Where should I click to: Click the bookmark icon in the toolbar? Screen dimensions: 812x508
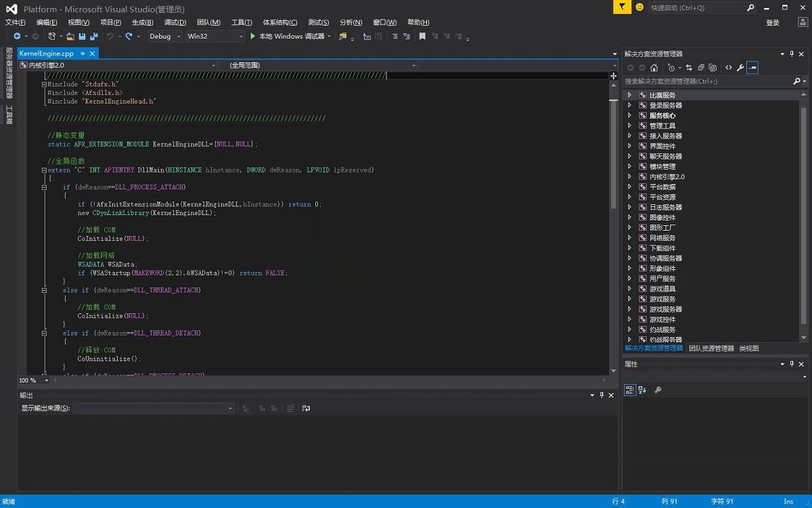[422, 37]
